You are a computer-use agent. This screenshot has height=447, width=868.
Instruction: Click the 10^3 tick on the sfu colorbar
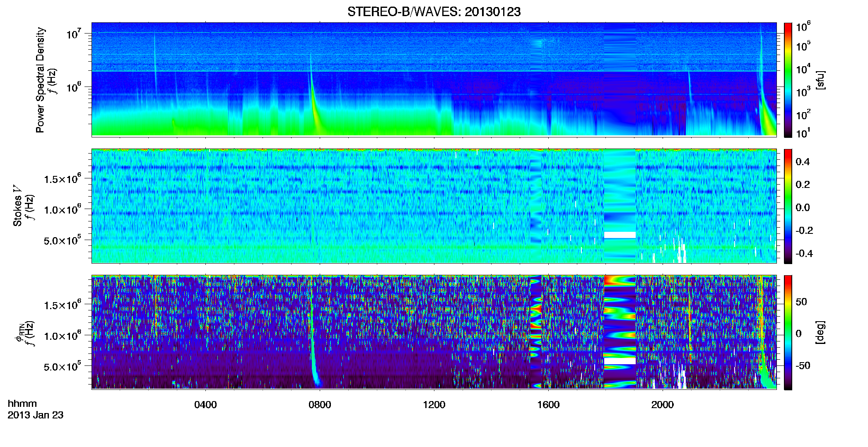[x=803, y=92]
